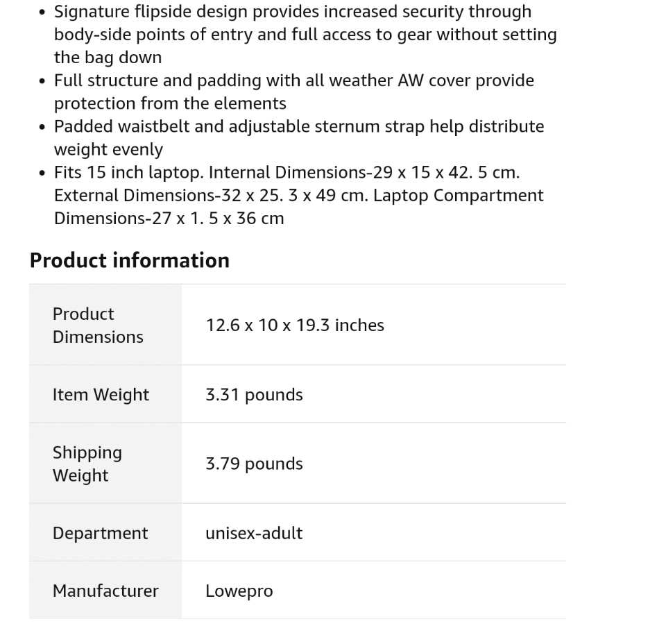The width and height of the screenshot is (666, 644).
Task: Click the '3.79 pounds' value
Action: [254, 464]
